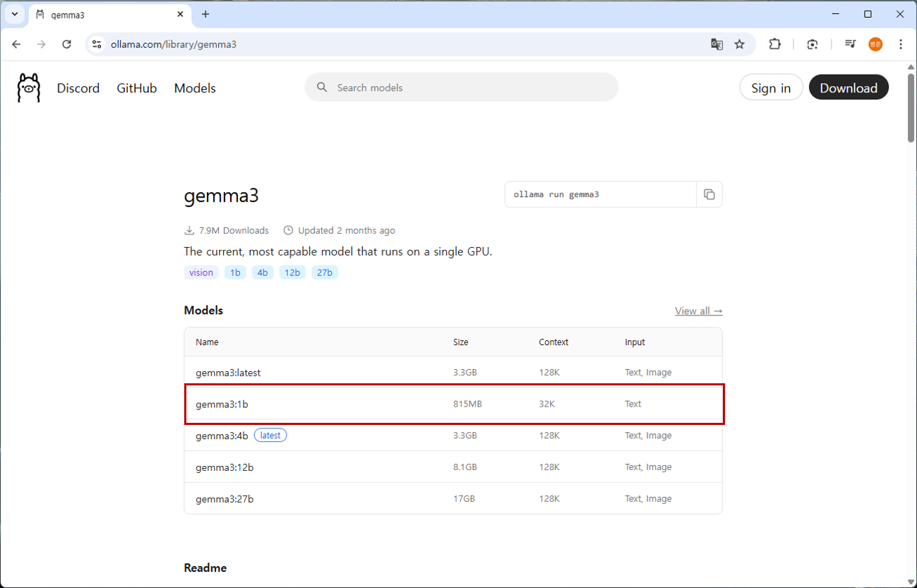Screen dimensions: 917x588
Task: Click the Size column header
Action: (461, 342)
